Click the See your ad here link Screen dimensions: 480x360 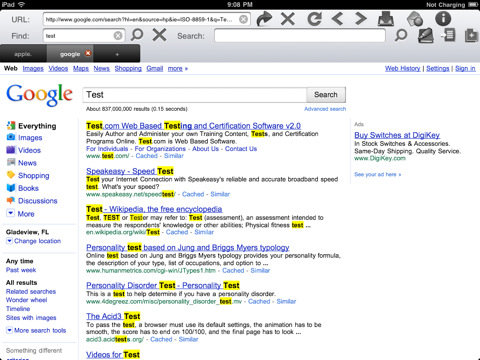(377, 174)
